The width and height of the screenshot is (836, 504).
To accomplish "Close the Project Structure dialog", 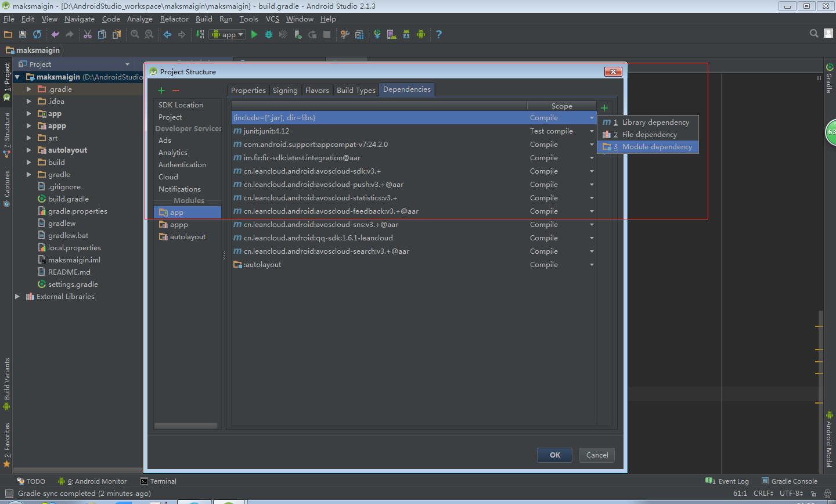I will pos(613,71).
